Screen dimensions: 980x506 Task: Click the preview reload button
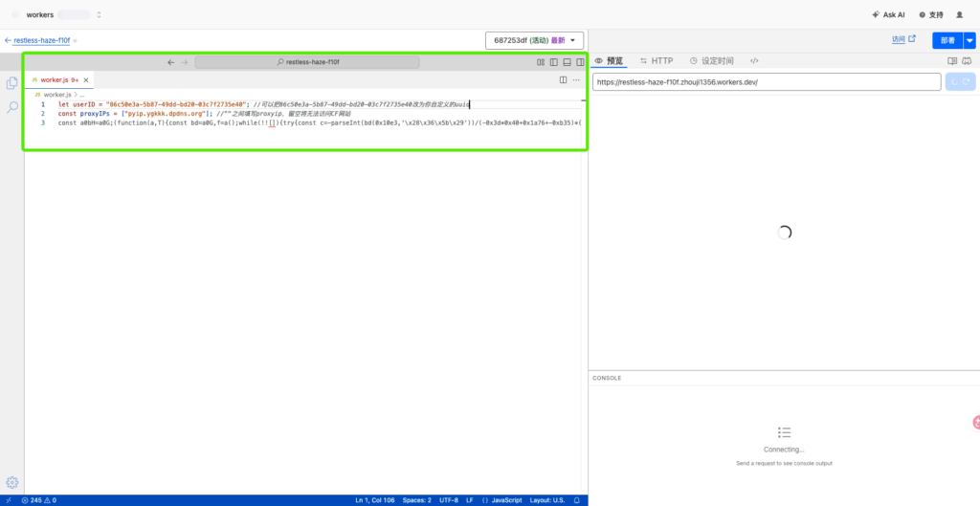point(961,82)
